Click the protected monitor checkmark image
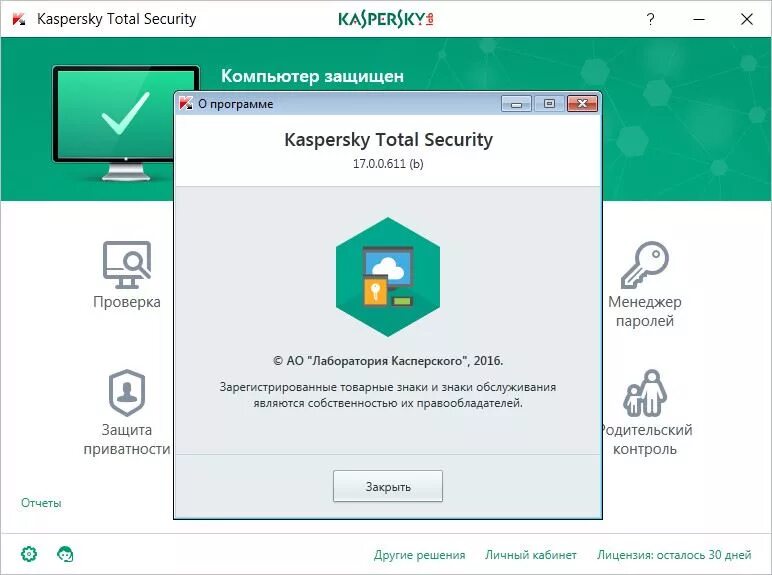This screenshot has height=575, width=772. 126,123
